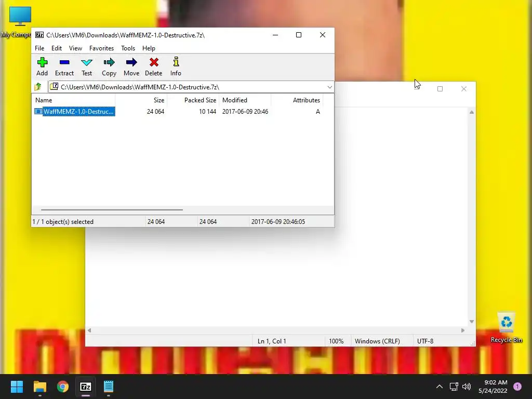The height and width of the screenshot is (399, 532).
Task: Run the Test archive tool
Action: (x=87, y=62)
